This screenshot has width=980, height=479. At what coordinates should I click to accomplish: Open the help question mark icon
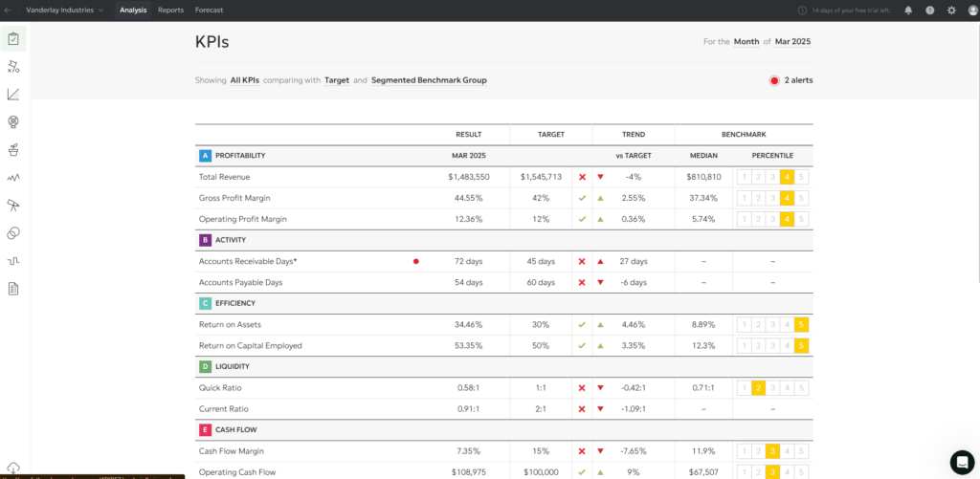coord(929,11)
